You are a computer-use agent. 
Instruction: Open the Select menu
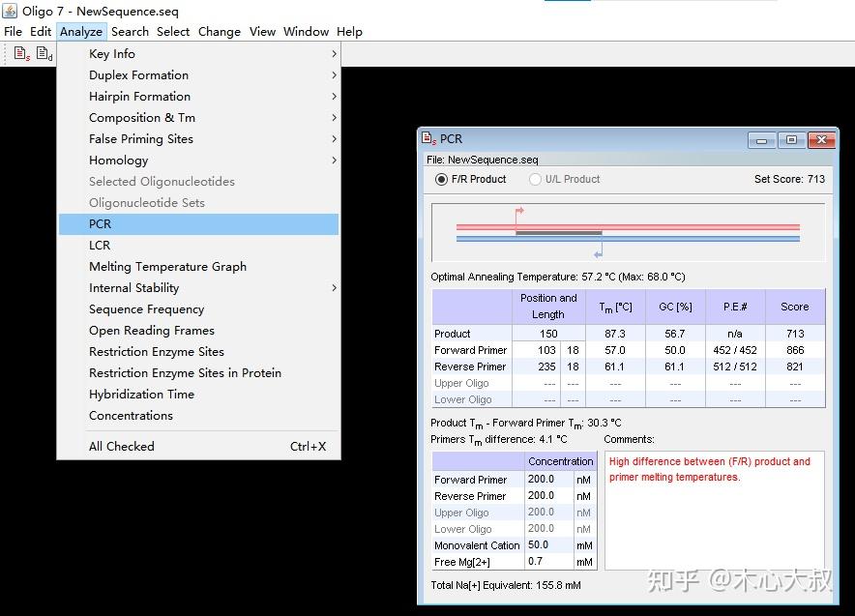coord(173,32)
